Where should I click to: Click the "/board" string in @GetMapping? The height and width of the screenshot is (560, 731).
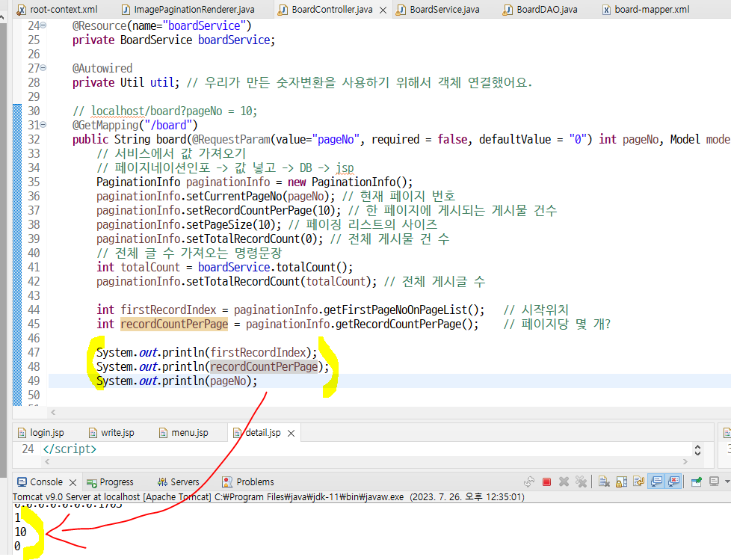tap(168, 125)
